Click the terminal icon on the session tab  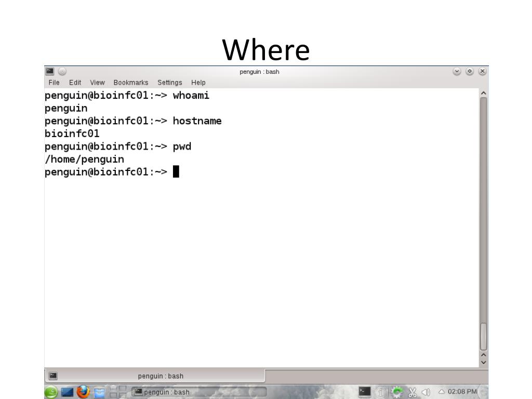pyautogui.click(x=54, y=376)
